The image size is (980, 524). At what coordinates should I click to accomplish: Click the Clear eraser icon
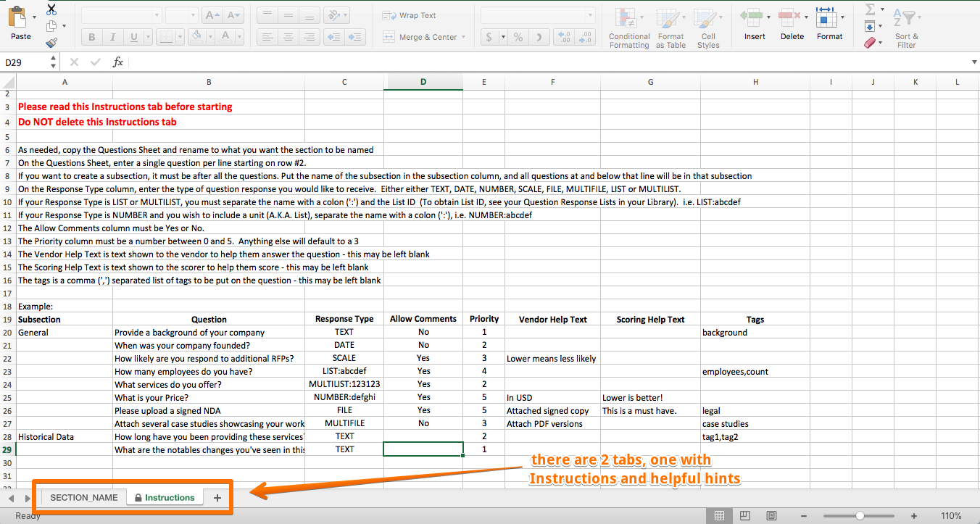click(x=871, y=43)
